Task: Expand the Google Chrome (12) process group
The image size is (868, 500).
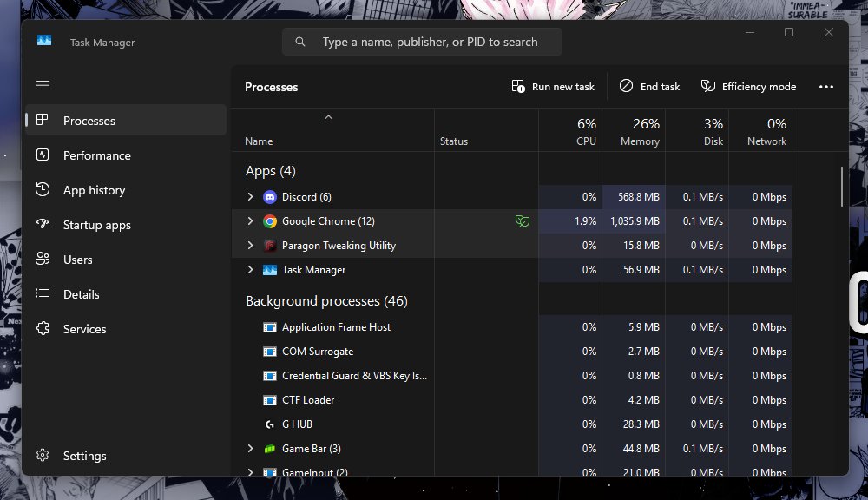Action: [250, 221]
